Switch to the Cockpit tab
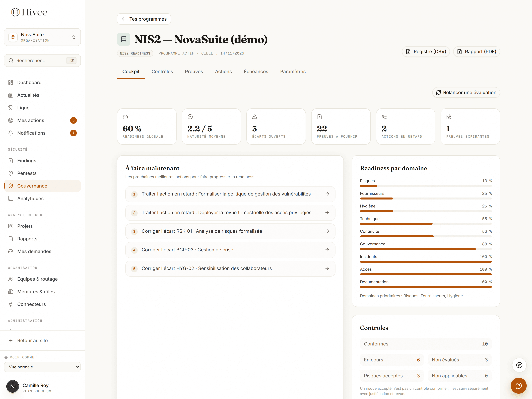532x399 pixels. coord(131,72)
